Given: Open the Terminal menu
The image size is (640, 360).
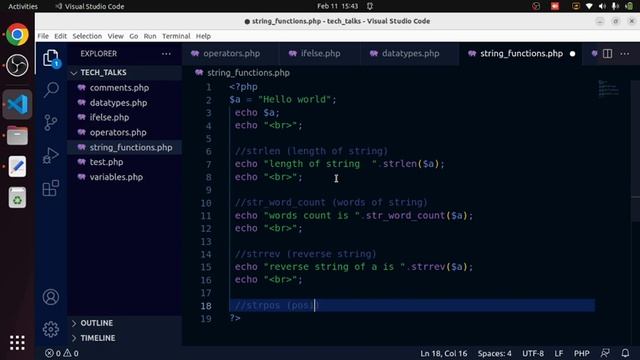Looking at the screenshot, I should coord(176,36).
